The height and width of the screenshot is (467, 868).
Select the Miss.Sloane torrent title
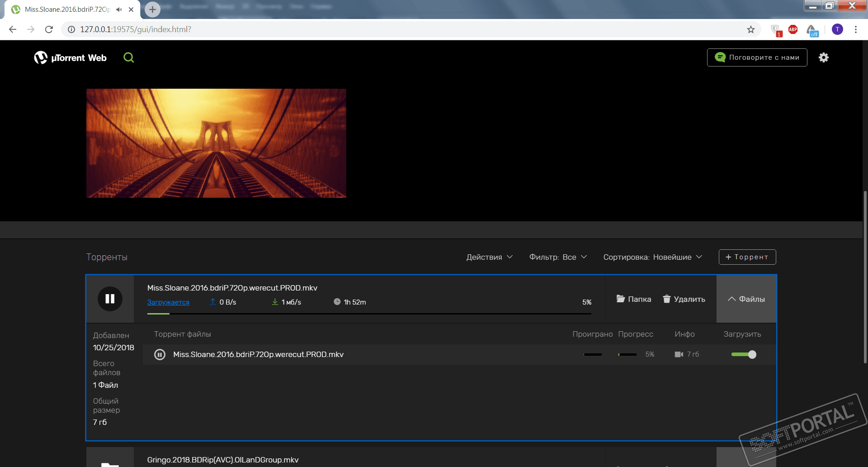[232, 288]
